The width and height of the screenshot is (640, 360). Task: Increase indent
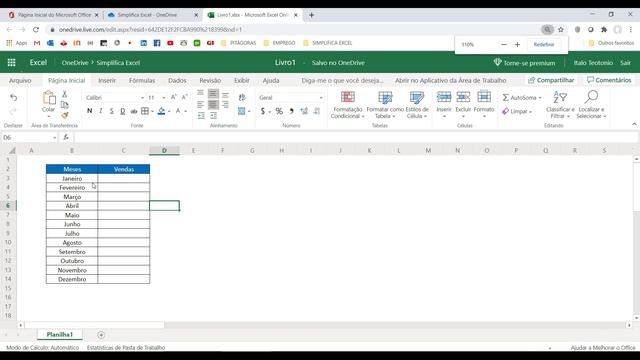tap(213, 116)
